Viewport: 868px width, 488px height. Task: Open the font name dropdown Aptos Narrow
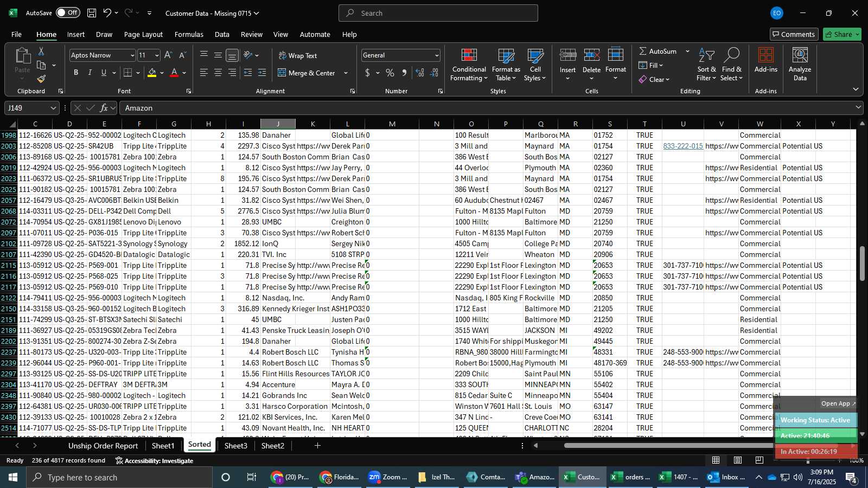[132, 55]
